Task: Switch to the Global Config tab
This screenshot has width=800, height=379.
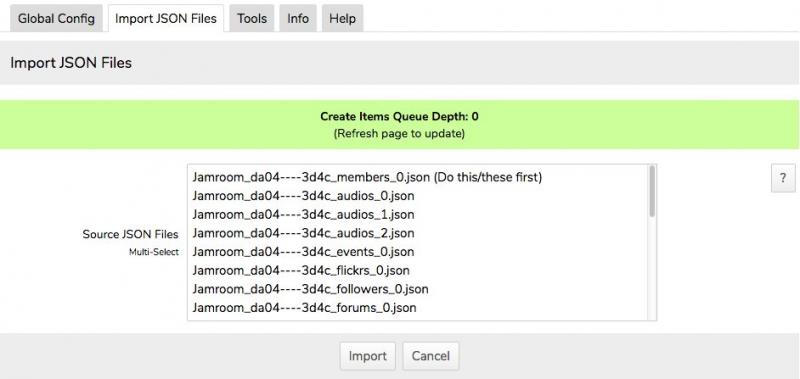Action: [56, 19]
